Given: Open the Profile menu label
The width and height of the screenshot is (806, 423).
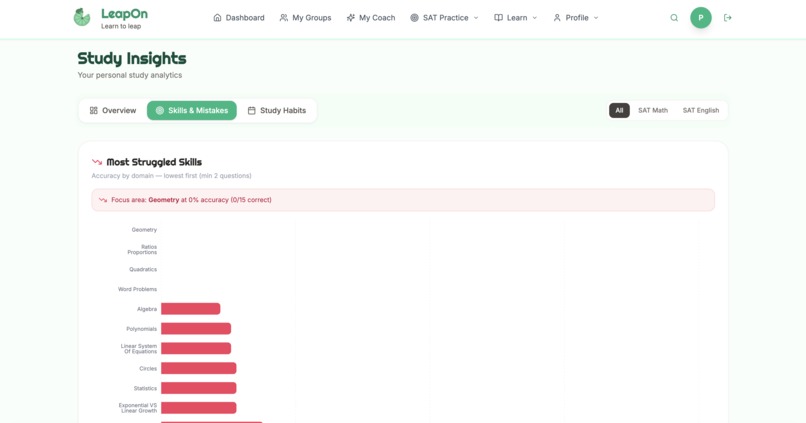Looking at the screenshot, I should pyautogui.click(x=577, y=17).
